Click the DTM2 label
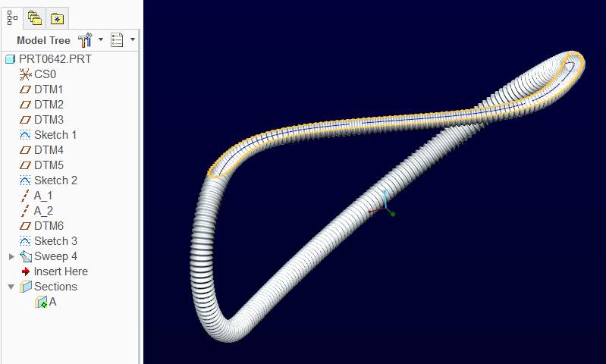Viewport: 606px width, 364px height. [x=49, y=105]
